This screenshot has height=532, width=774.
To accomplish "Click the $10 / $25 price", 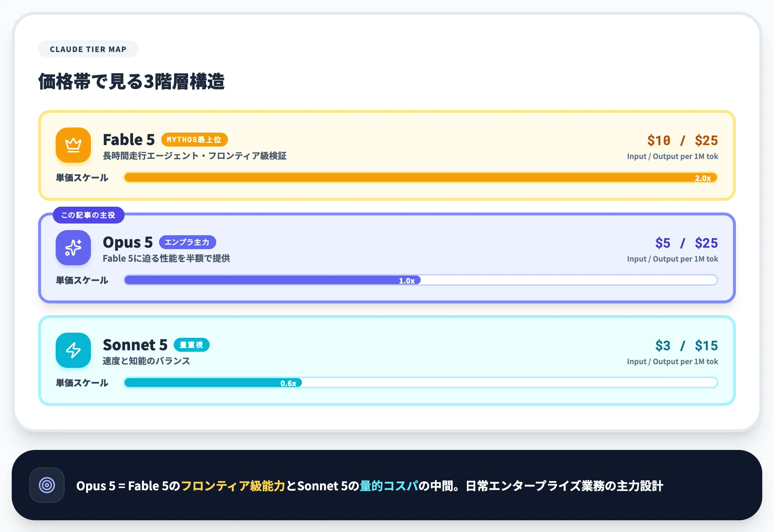I will pos(682,140).
